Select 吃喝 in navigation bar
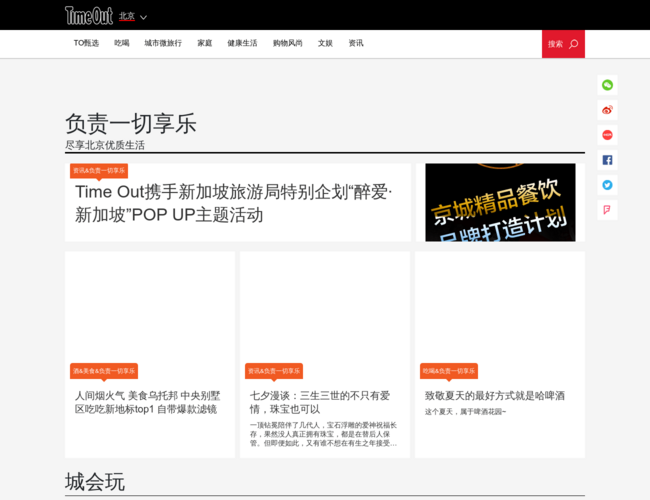 122,44
